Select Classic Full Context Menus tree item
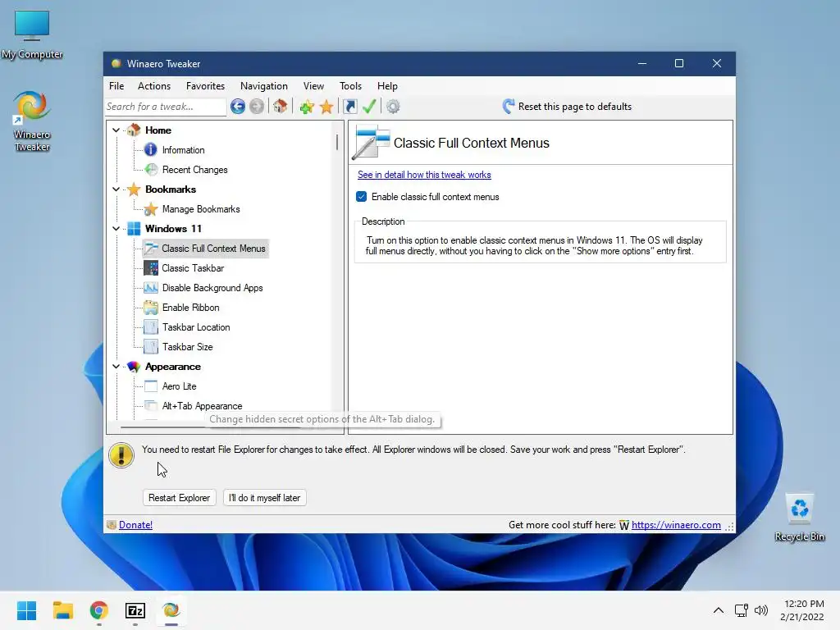The image size is (840, 630). click(213, 249)
